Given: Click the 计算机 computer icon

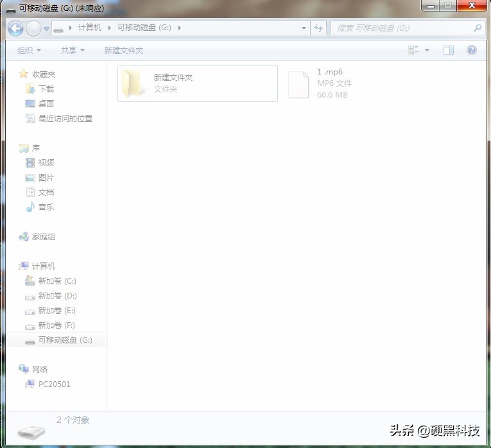Looking at the screenshot, I should coord(24,266).
